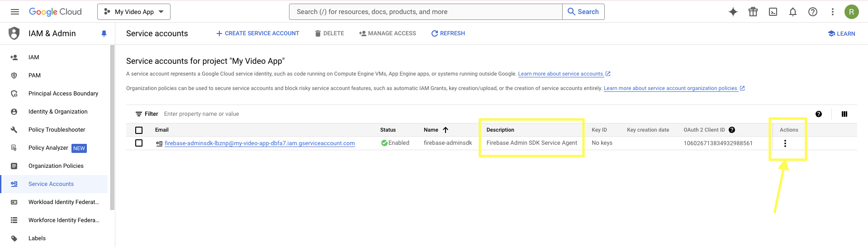Click the REFRESH button
This screenshot has height=247, width=868.
coord(448,33)
